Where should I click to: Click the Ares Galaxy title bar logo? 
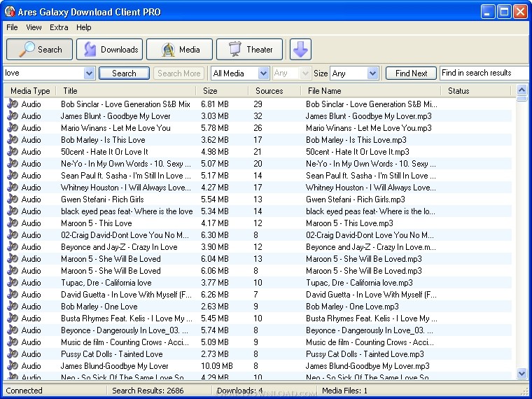pyautogui.click(x=10, y=11)
